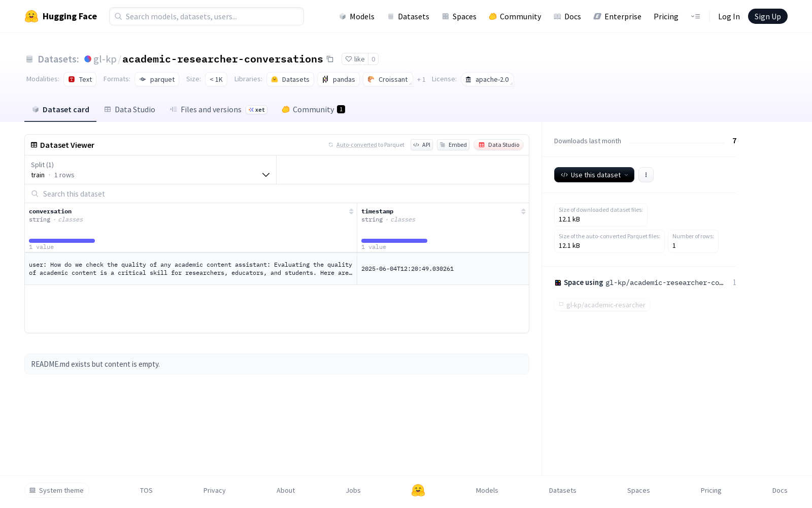Select the conversation cell starting with 'user: How do we check'
The width and height of the screenshot is (812, 508).
pos(191,269)
